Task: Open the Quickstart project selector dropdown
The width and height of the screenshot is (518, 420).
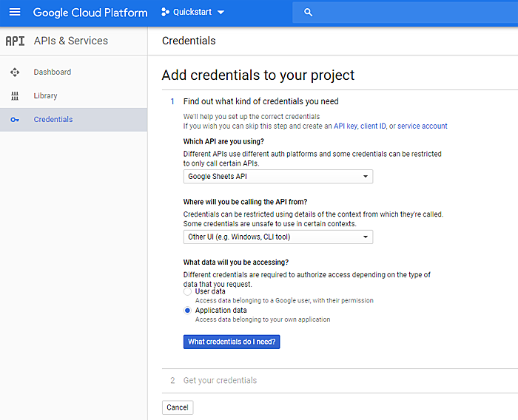Action: tap(192, 13)
